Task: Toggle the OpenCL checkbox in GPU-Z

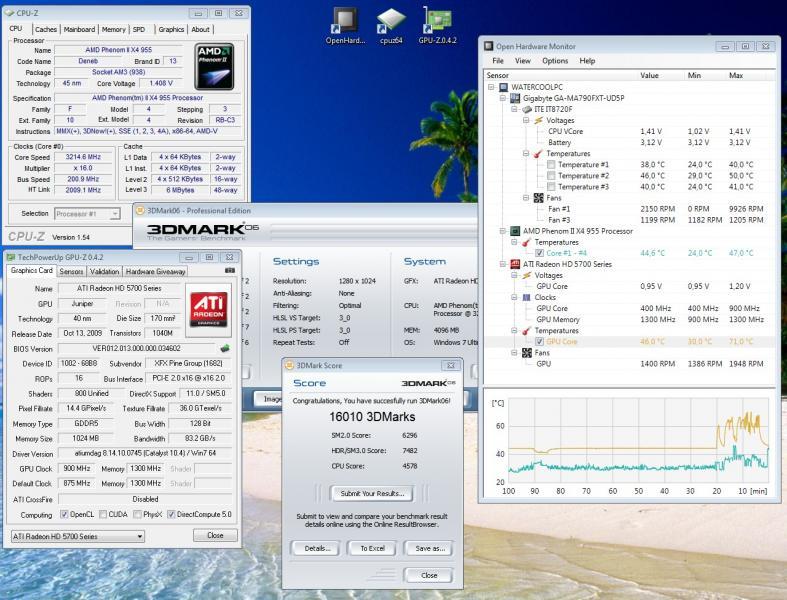Action: click(64, 514)
